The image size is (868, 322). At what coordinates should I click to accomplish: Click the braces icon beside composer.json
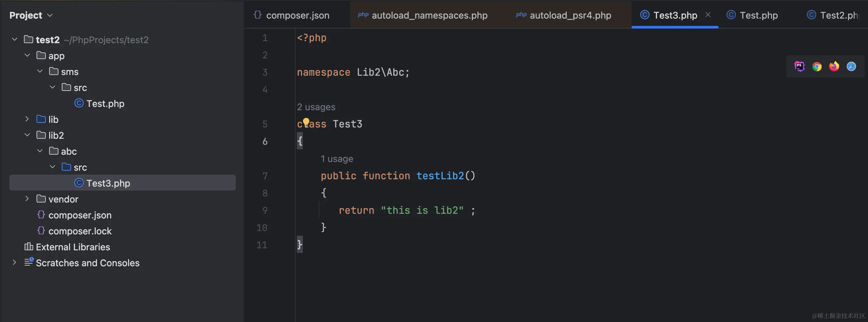click(x=41, y=215)
